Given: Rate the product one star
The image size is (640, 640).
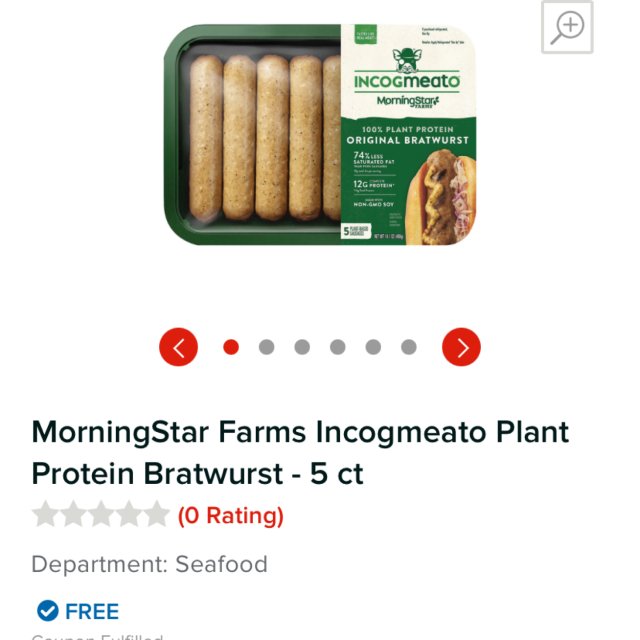Looking at the screenshot, I should (45, 516).
